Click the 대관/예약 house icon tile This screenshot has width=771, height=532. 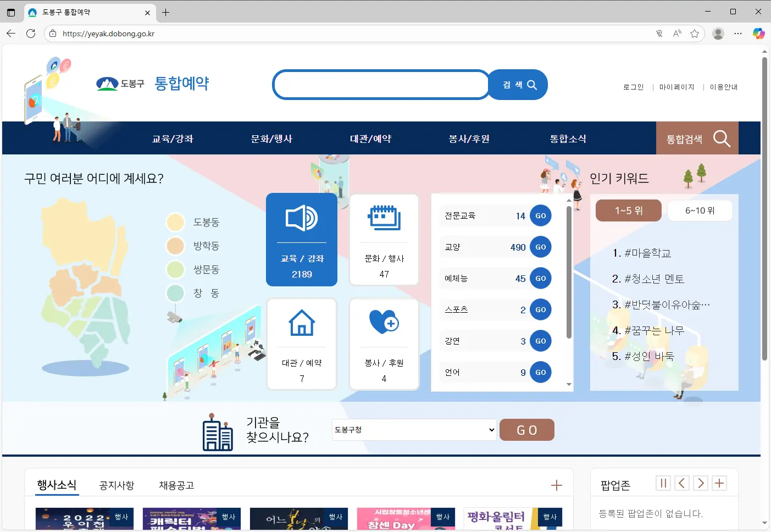point(302,343)
